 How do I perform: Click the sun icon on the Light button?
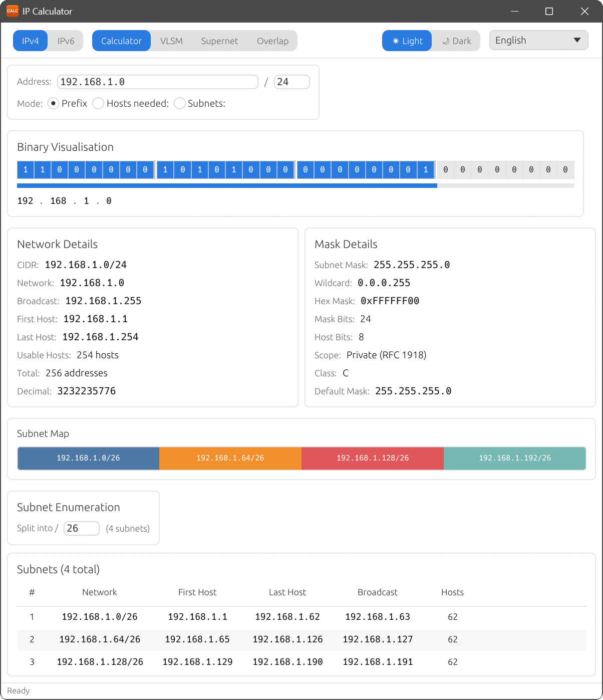395,41
